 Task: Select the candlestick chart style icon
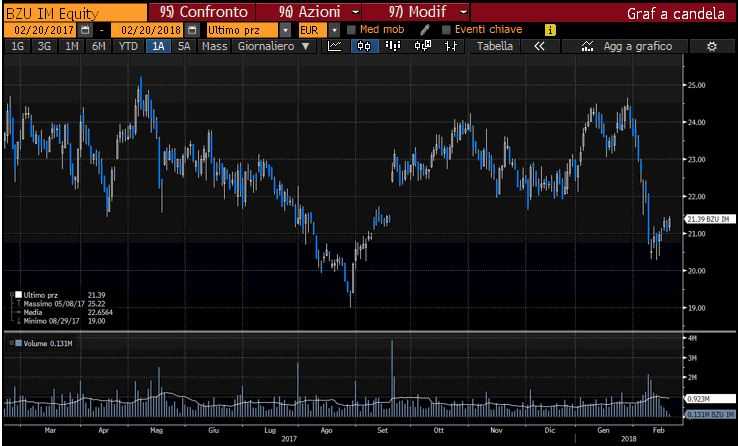pos(364,46)
